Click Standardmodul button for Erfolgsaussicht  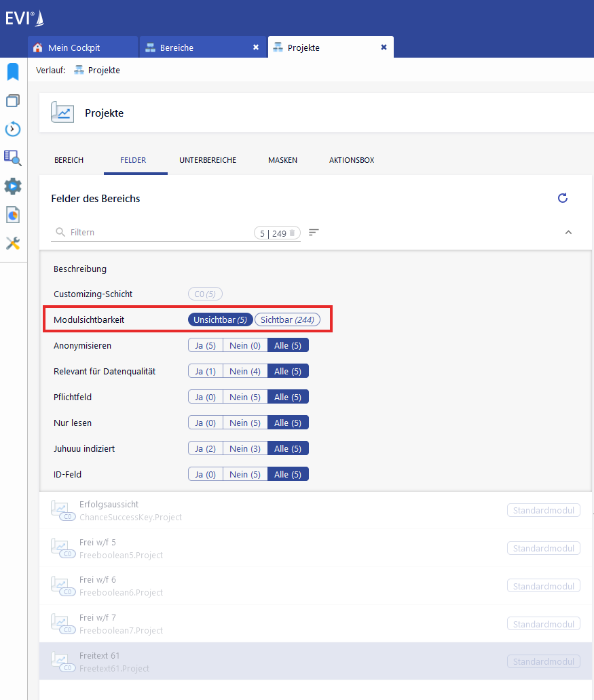pyautogui.click(x=543, y=511)
